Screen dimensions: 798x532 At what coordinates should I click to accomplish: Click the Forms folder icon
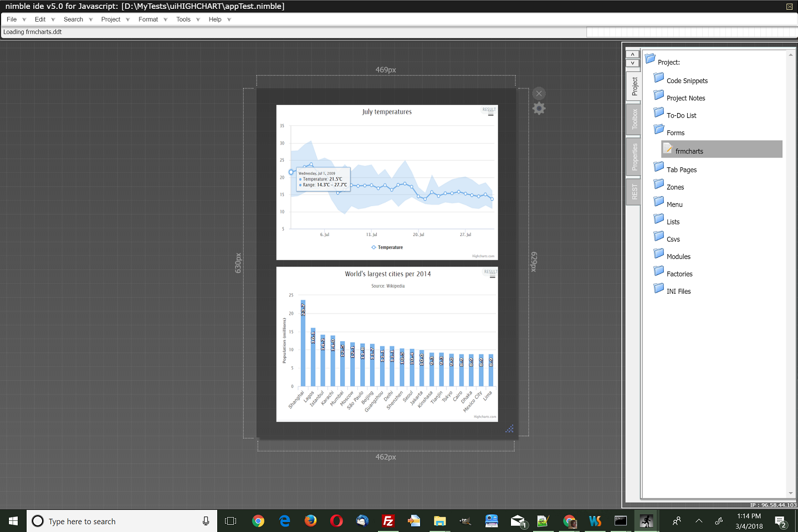659,130
